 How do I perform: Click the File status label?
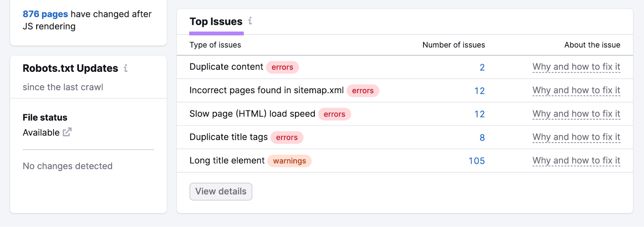point(45,118)
